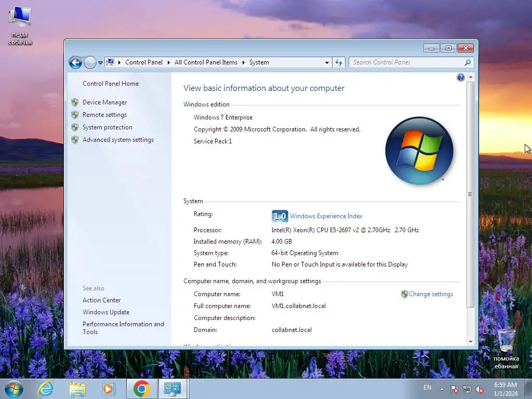Click the domain value collabnet.local
This screenshot has width=532, height=399.
pos(292,330)
